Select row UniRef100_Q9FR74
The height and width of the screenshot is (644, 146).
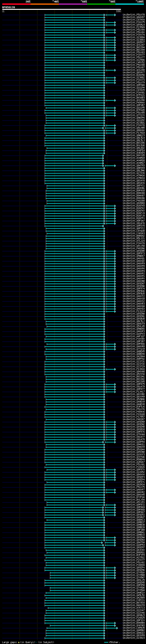click(x=134, y=289)
